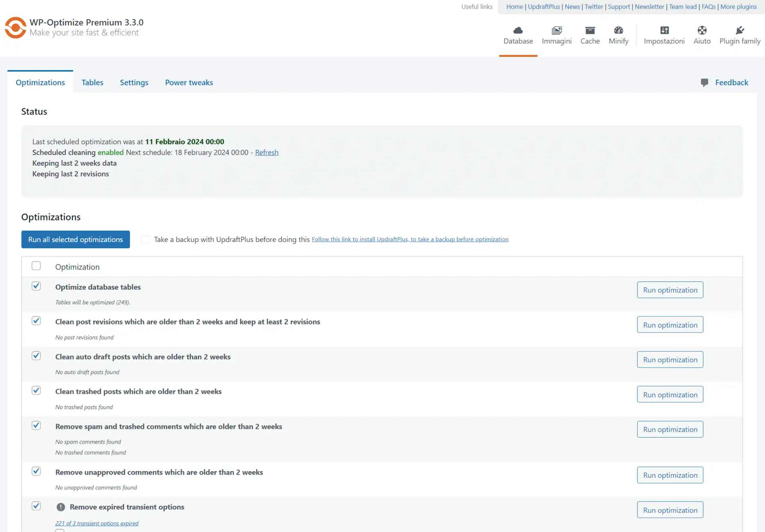Open the Database section icon
Viewport: 765px width, 532px height.
click(x=518, y=30)
